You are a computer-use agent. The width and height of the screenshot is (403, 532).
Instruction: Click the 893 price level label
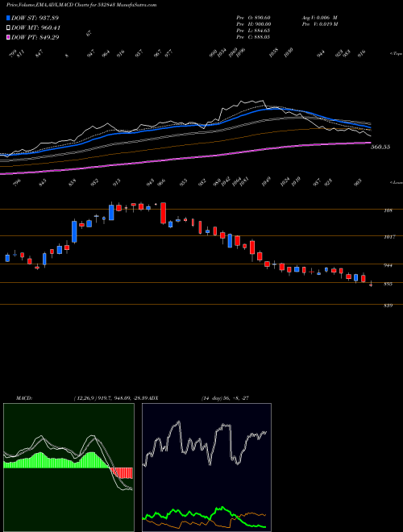[x=388, y=284]
